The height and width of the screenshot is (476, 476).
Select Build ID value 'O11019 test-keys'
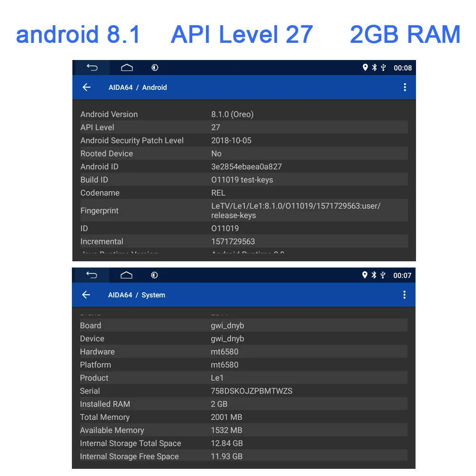tap(242, 180)
